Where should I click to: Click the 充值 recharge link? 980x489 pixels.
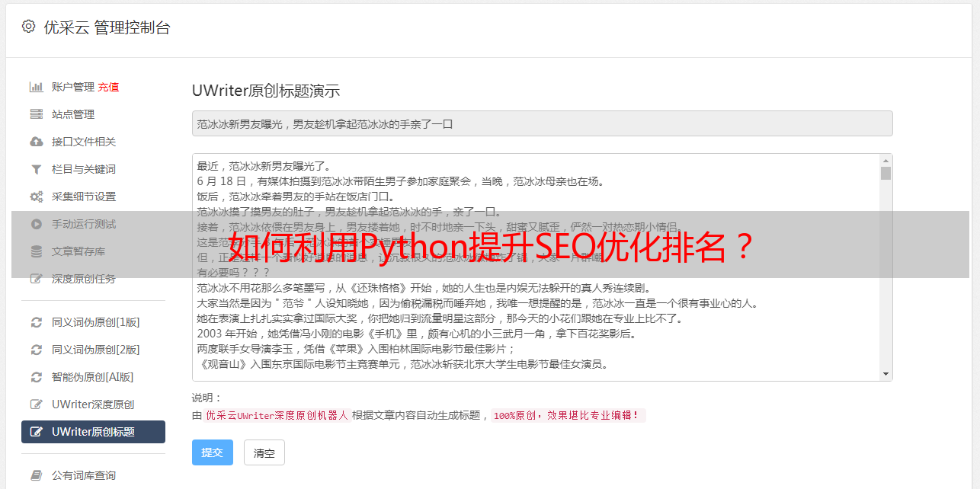pyautogui.click(x=108, y=87)
